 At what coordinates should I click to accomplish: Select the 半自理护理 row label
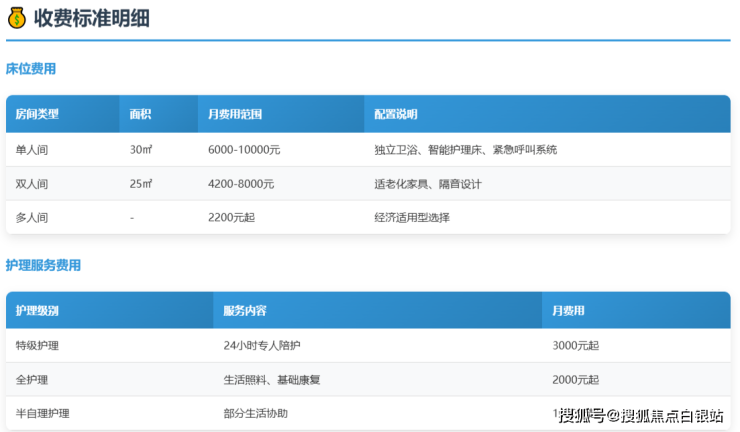point(42,413)
